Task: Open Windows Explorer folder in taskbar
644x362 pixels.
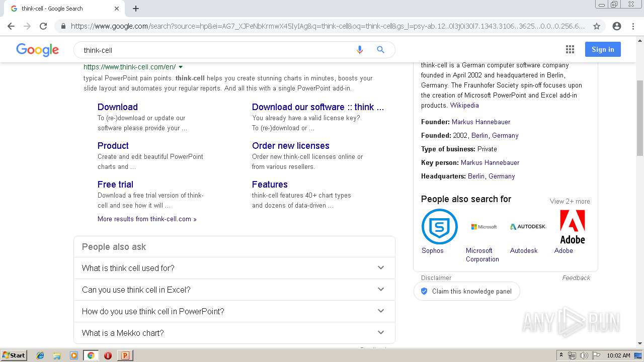Action: click(57, 355)
